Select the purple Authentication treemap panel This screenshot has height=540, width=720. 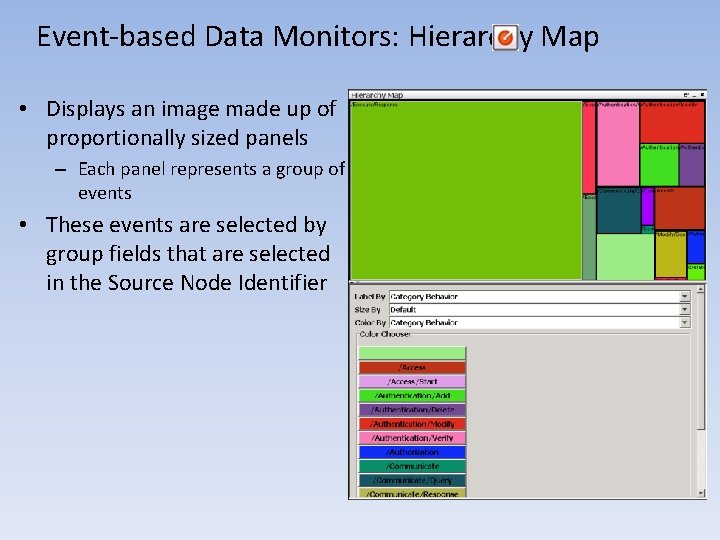(692, 165)
